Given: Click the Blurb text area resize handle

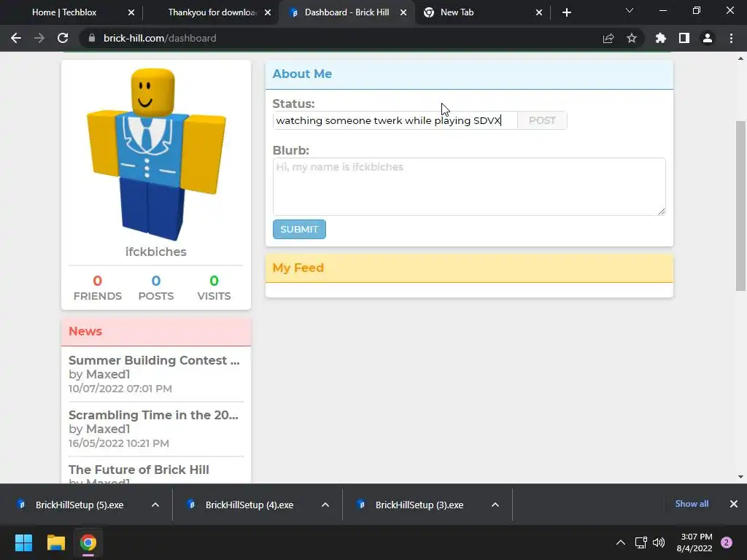Looking at the screenshot, I should point(661,211).
